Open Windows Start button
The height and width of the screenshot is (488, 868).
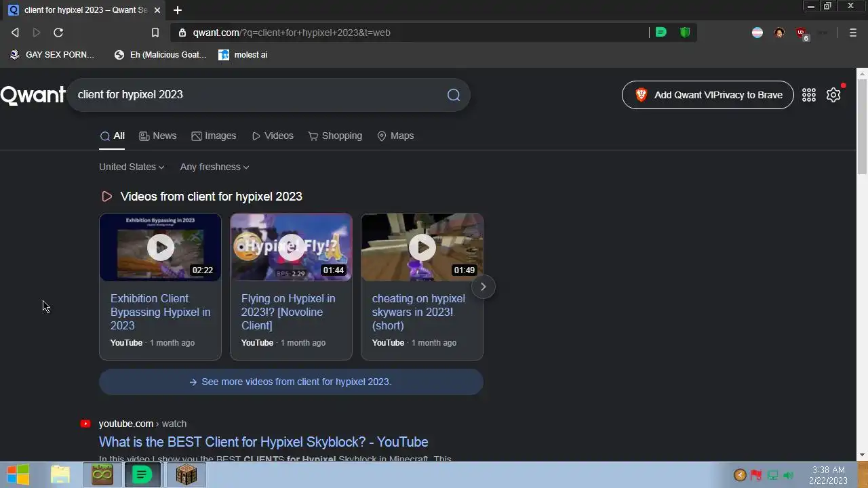tap(18, 475)
